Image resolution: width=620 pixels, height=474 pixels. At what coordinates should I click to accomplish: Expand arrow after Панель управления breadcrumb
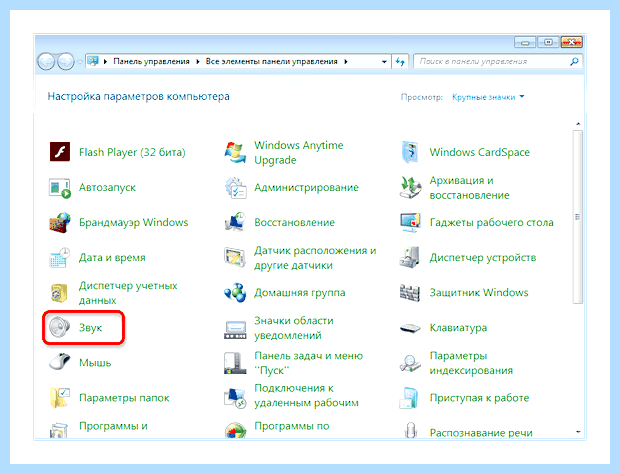(198, 62)
